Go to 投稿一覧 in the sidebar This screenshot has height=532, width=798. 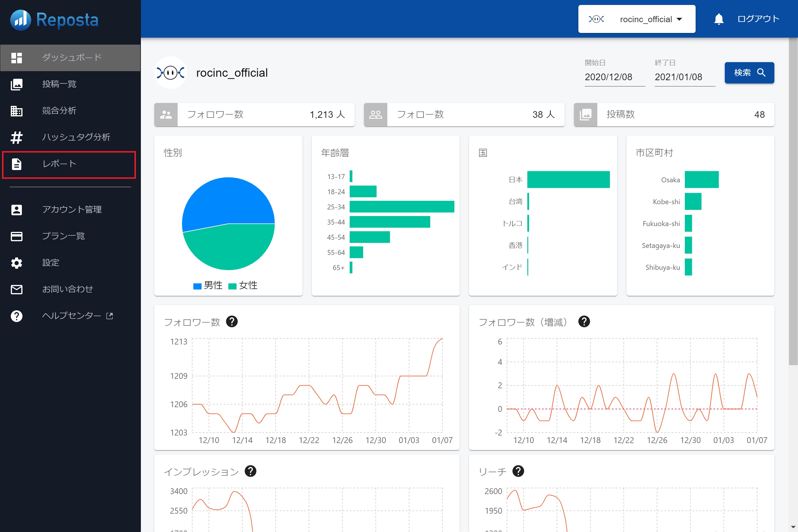coord(70,84)
